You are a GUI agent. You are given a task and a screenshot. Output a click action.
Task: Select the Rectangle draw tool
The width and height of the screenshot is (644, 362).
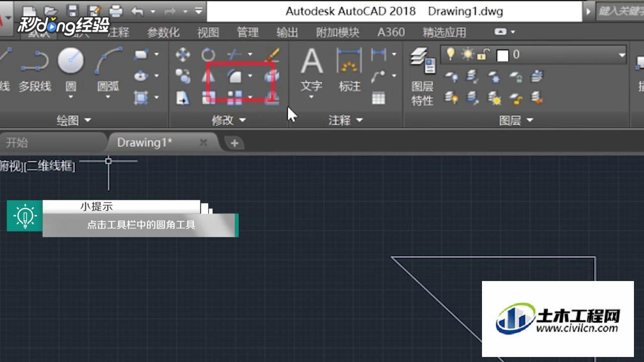[x=141, y=54]
